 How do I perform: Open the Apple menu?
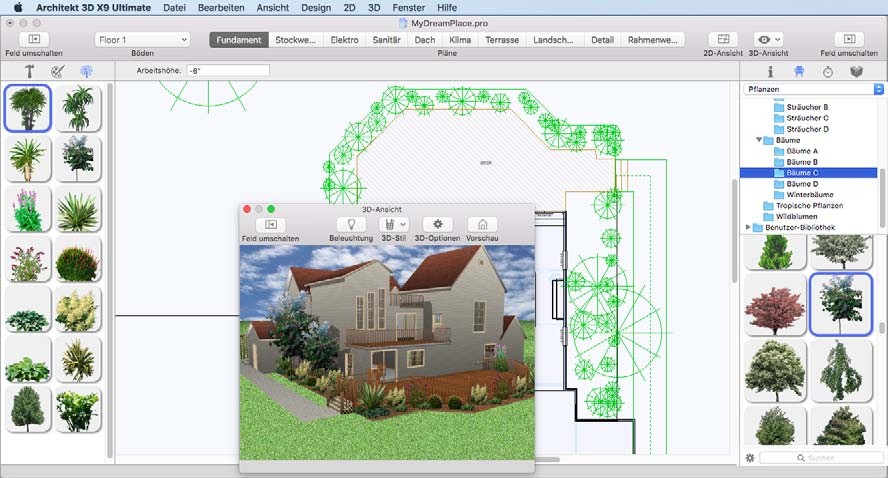coord(18,8)
